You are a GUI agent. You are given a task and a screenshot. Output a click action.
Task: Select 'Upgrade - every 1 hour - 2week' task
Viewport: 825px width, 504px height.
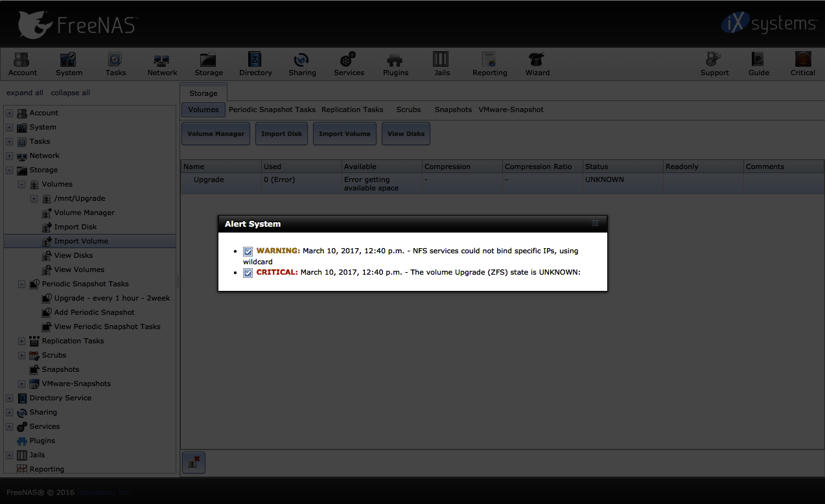[x=112, y=298]
